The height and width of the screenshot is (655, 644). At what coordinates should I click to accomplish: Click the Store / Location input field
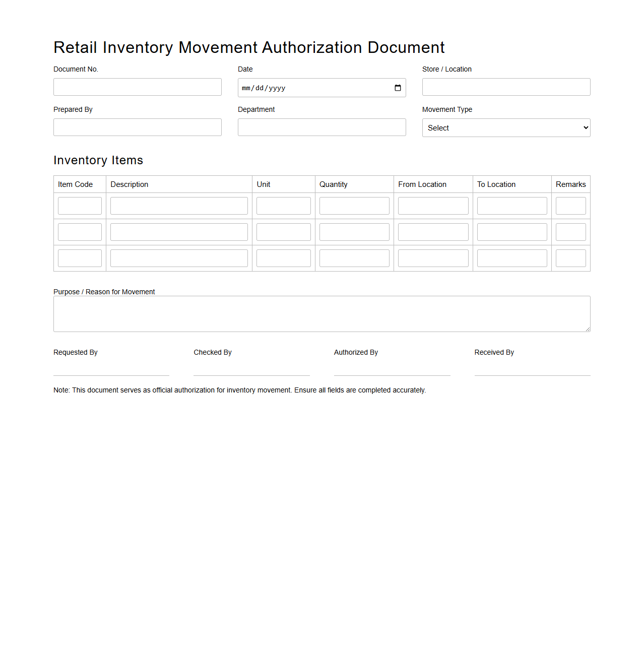[x=505, y=87]
